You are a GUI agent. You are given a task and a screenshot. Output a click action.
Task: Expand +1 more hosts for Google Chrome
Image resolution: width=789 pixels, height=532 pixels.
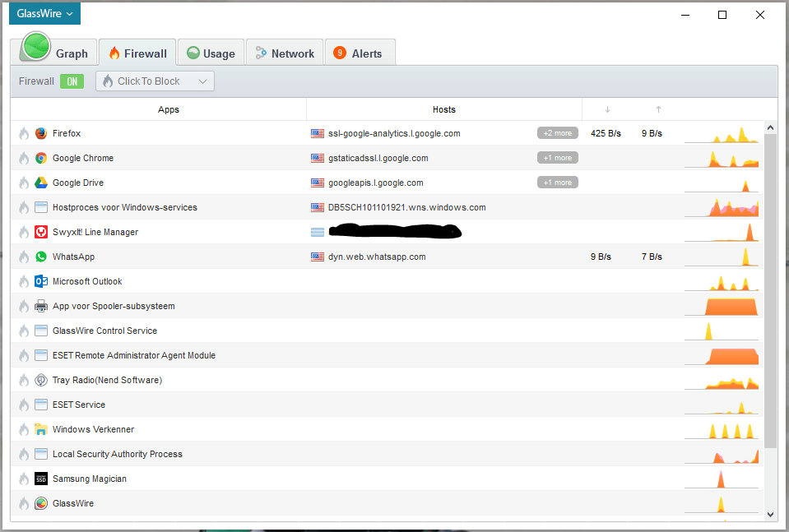point(558,158)
